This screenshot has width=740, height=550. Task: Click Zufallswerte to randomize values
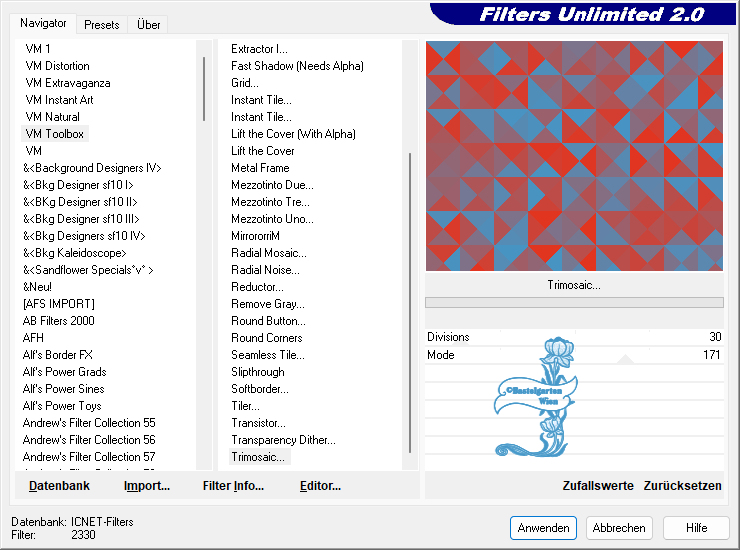(x=598, y=486)
